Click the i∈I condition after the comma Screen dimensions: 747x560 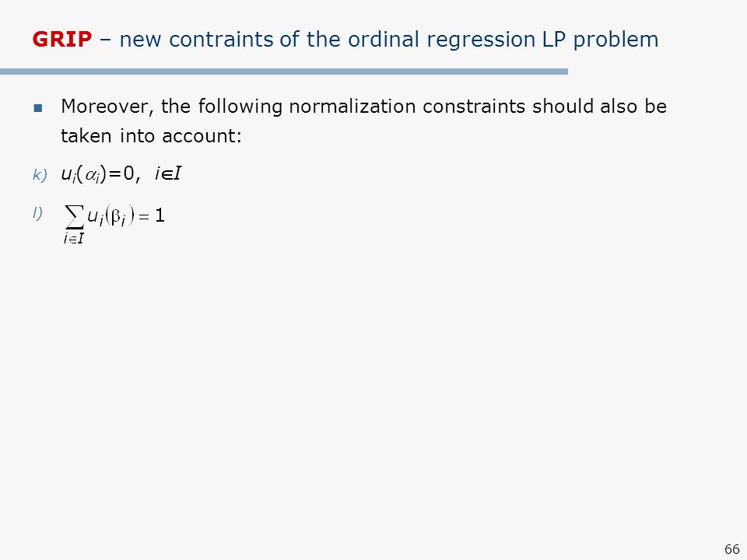168,173
